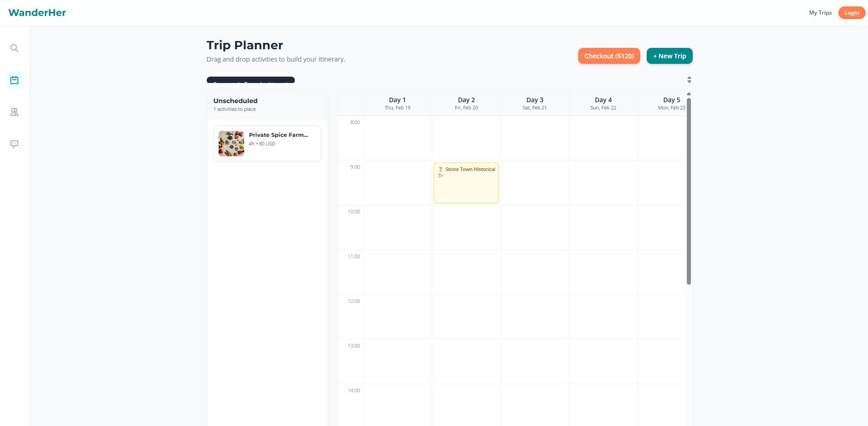
Task: Click the Private Spice Farm activity title
Action: 278,135
